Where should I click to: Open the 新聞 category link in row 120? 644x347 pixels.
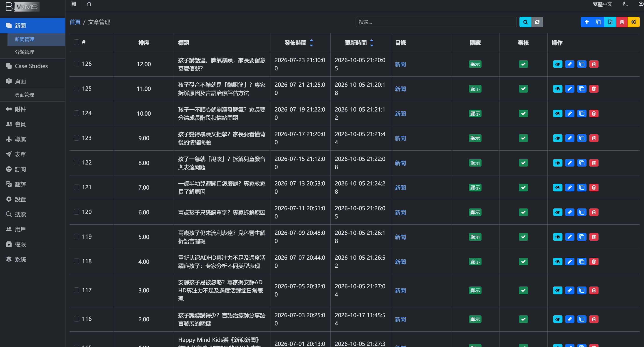(400, 212)
